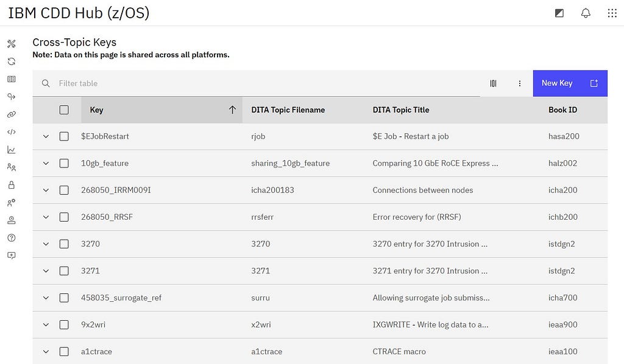Select the $EJobRestart row checkbox
The image size is (624, 364).
coord(64,136)
